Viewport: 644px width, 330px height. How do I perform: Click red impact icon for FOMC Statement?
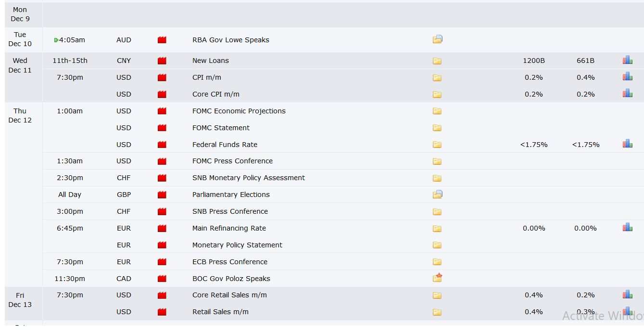point(162,128)
